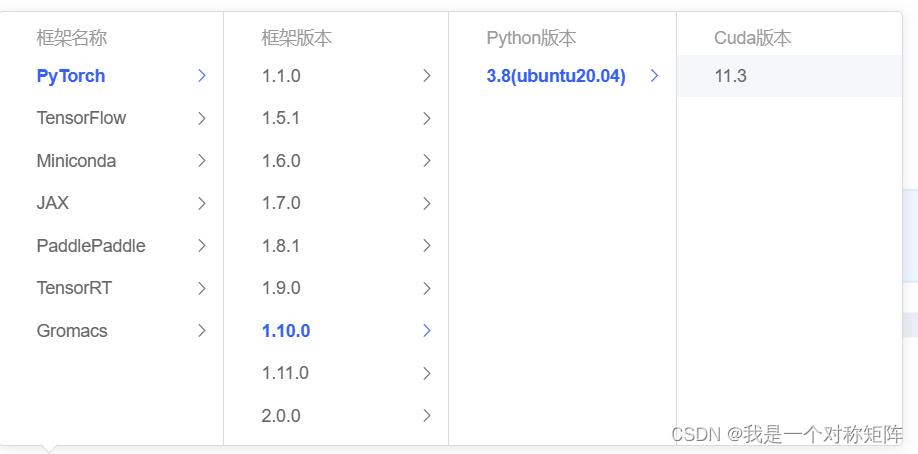Choose Cuda version 11.3

(789, 76)
